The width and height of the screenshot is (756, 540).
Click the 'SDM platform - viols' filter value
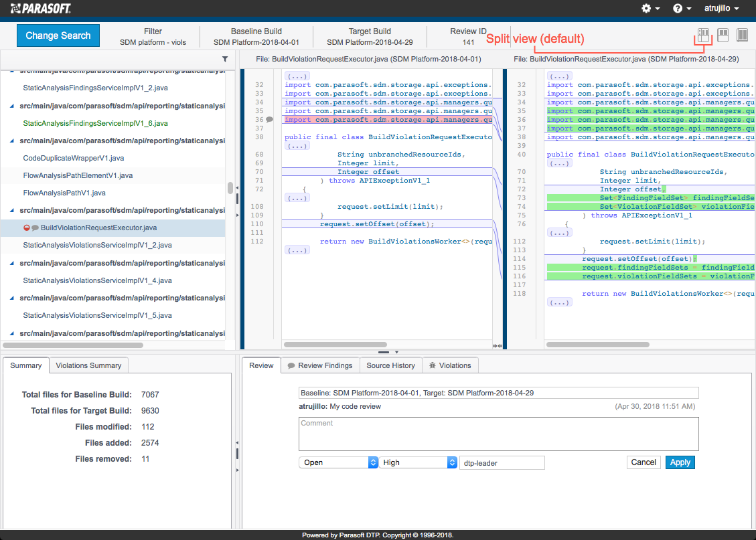tap(153, 42)
